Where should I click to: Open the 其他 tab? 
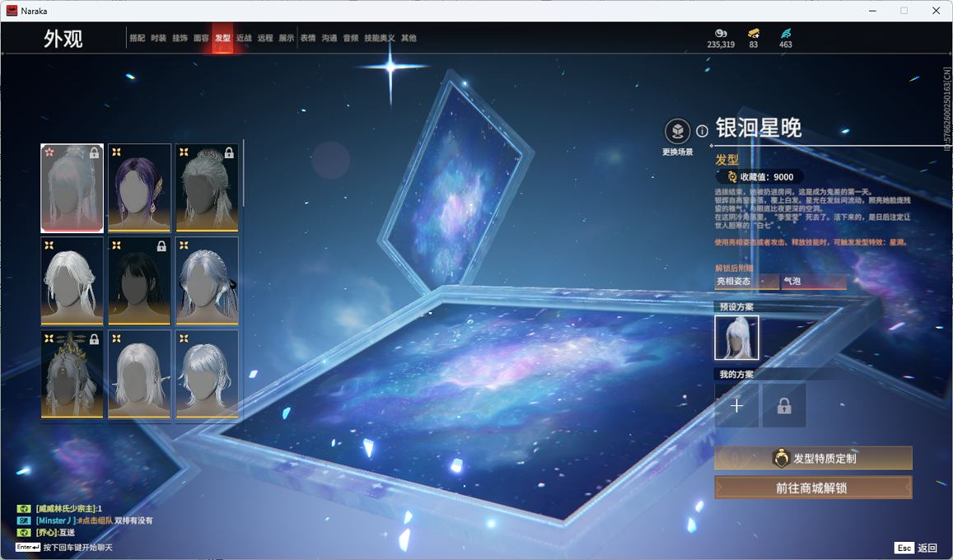pos(409,38)
